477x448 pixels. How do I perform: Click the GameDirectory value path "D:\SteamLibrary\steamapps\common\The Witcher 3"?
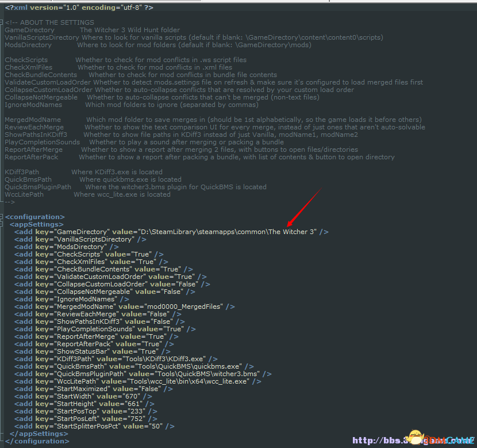pos(228,232)
